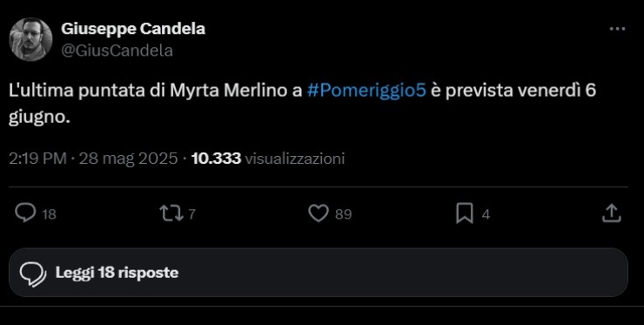Repost the tweet using retweet arrows icon

pyautogui.click(x=171, y=214)
